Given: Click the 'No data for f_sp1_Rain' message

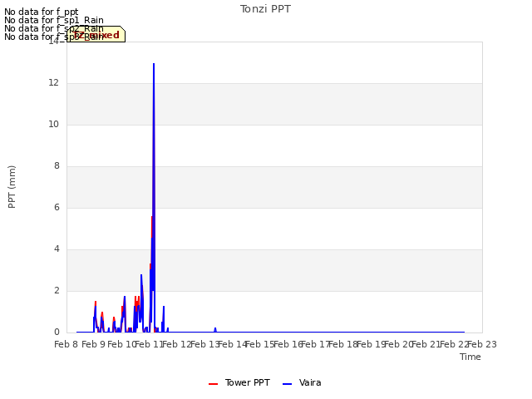Looking at the screenshot, I should pos(54,20).
